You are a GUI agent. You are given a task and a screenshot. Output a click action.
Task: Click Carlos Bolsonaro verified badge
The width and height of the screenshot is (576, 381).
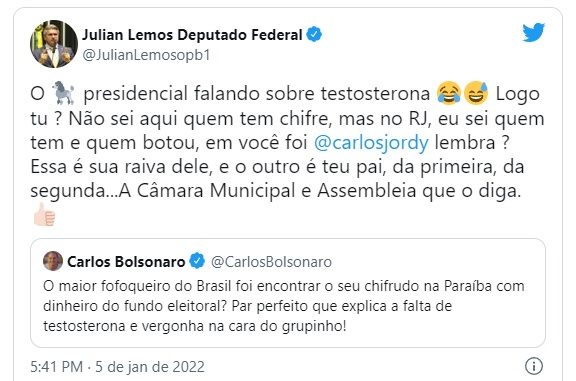[x=197, y=261]
